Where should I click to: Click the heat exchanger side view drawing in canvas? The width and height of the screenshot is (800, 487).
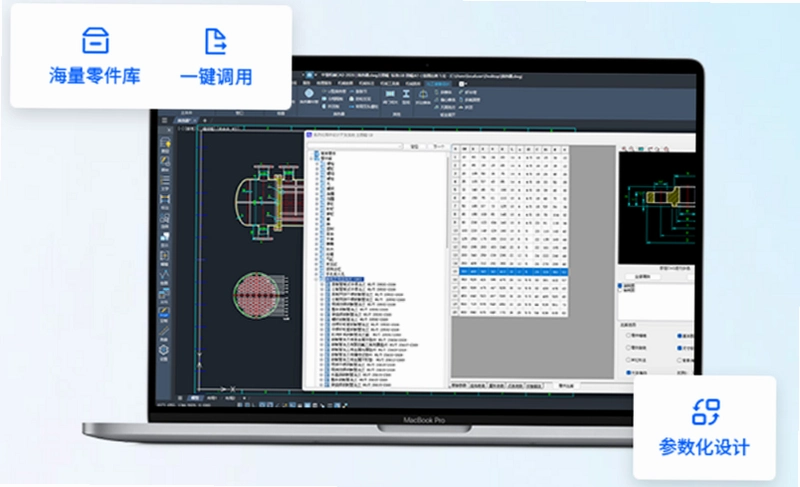point(269,201)
